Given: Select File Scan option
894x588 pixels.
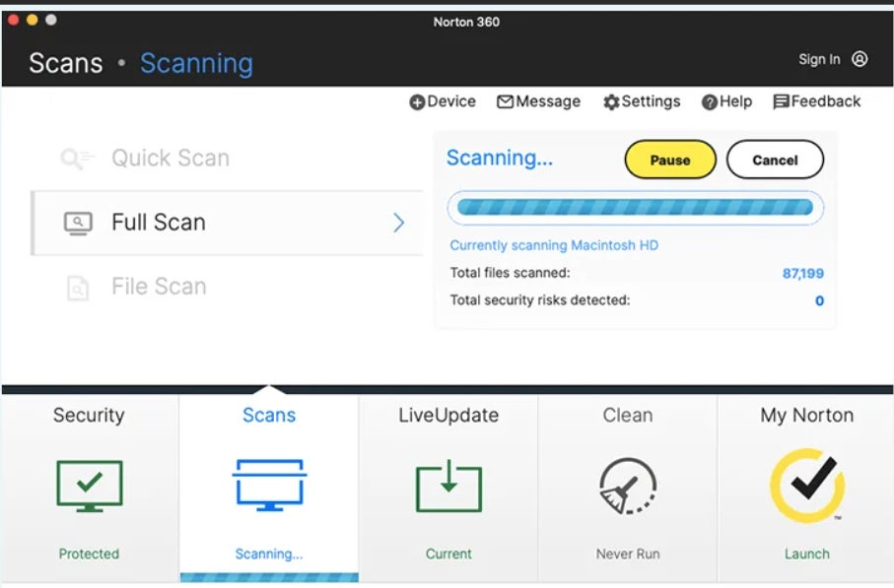Looking at the screenshot, I should pyautogui.click(x=158, y=287).
